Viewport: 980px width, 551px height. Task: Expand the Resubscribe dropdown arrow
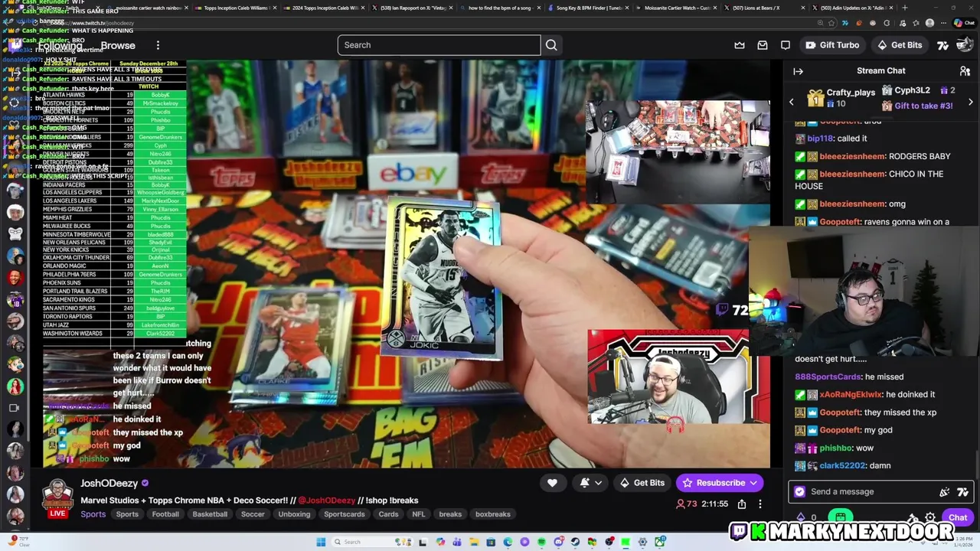click(754, 483)
